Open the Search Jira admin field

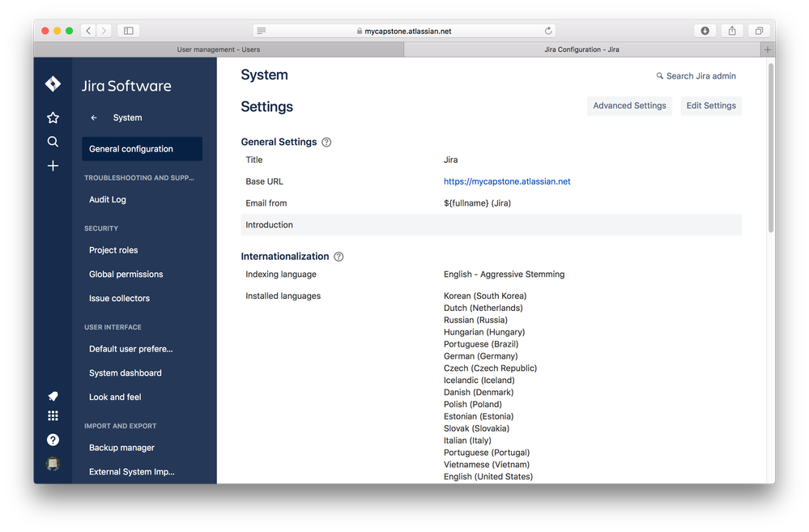(x=696, y=75)
